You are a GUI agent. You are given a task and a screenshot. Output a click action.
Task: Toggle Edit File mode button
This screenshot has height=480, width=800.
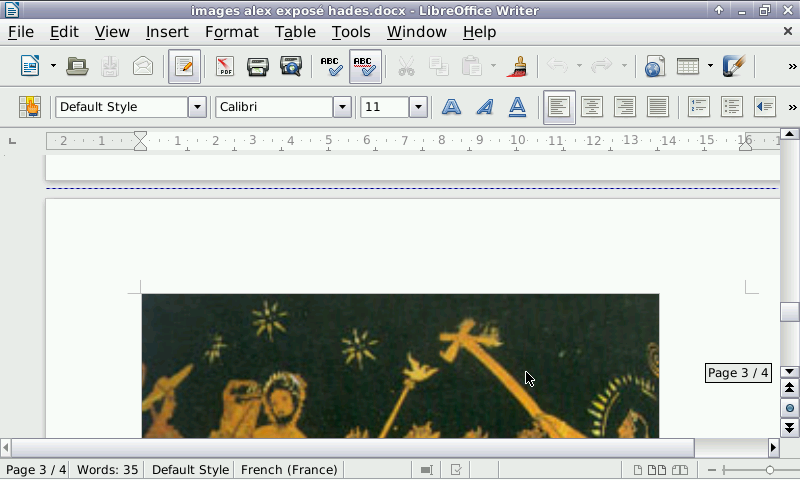coord(184,67)
